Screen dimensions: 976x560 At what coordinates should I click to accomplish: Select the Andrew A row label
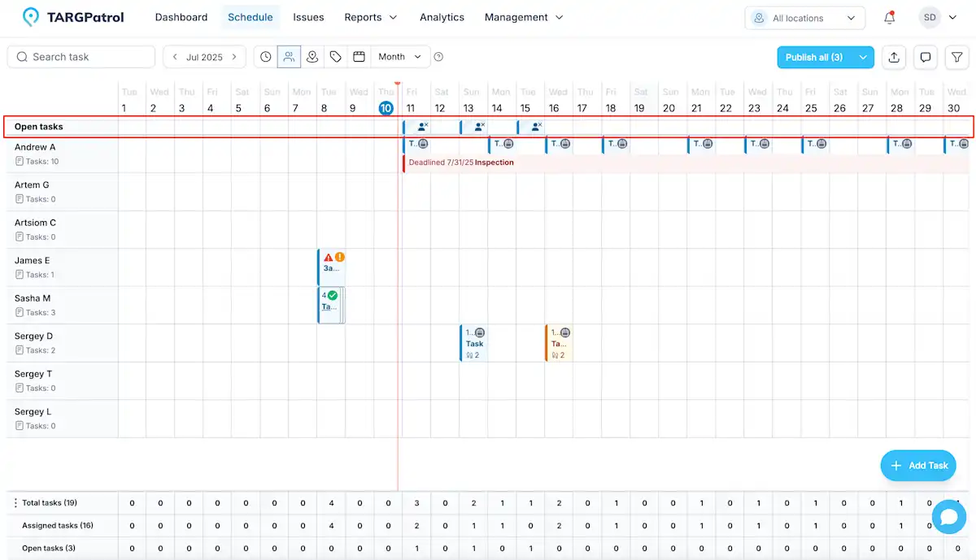click(35, 147)
